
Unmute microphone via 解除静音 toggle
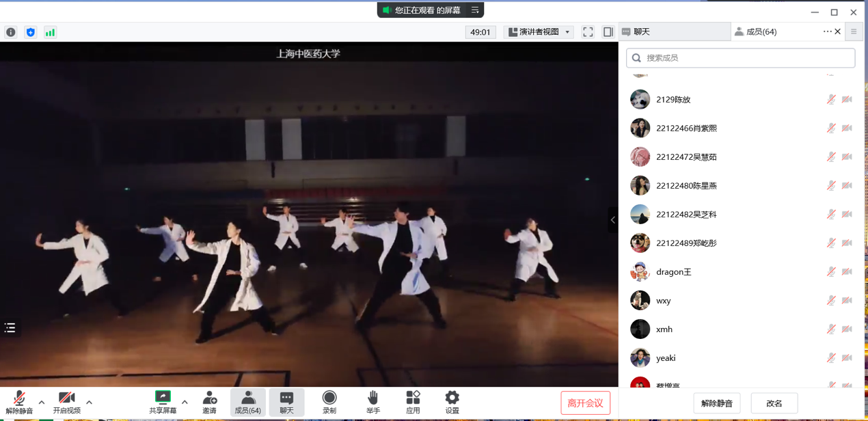[19, 401]
